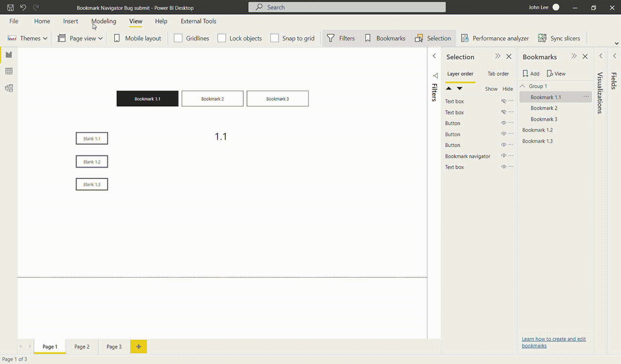Open the bookmarks help link

pos(554,342)
